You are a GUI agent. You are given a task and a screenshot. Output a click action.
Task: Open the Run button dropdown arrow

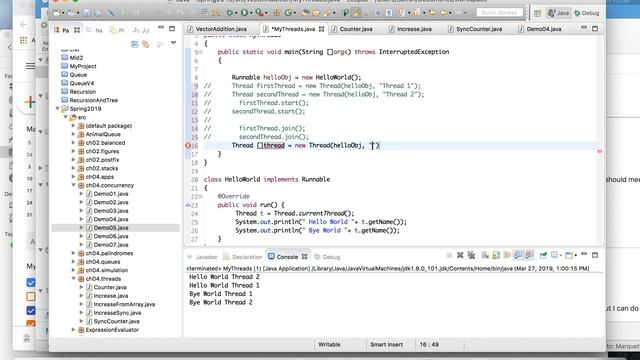pos(251,13)
